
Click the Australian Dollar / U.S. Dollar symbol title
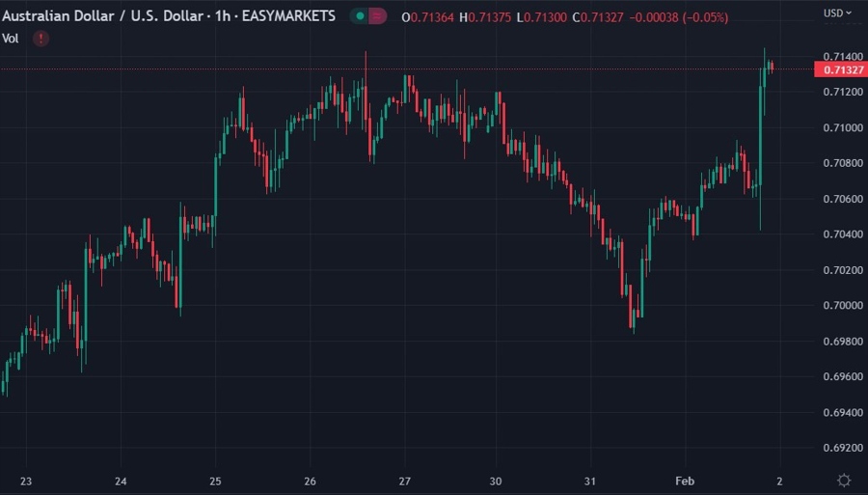[102, 16]
